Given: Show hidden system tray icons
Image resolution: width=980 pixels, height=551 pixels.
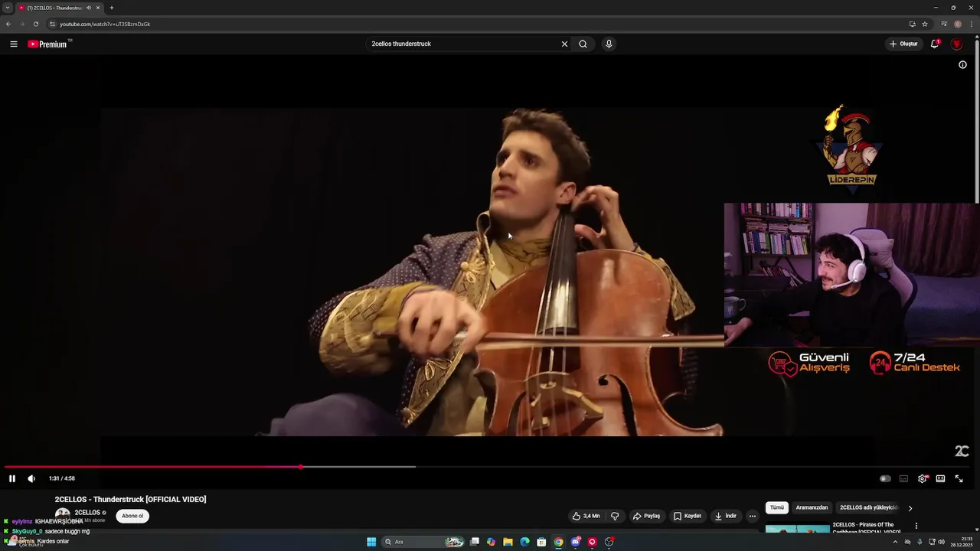Looking at the screenshot, I should coord(895,542).
